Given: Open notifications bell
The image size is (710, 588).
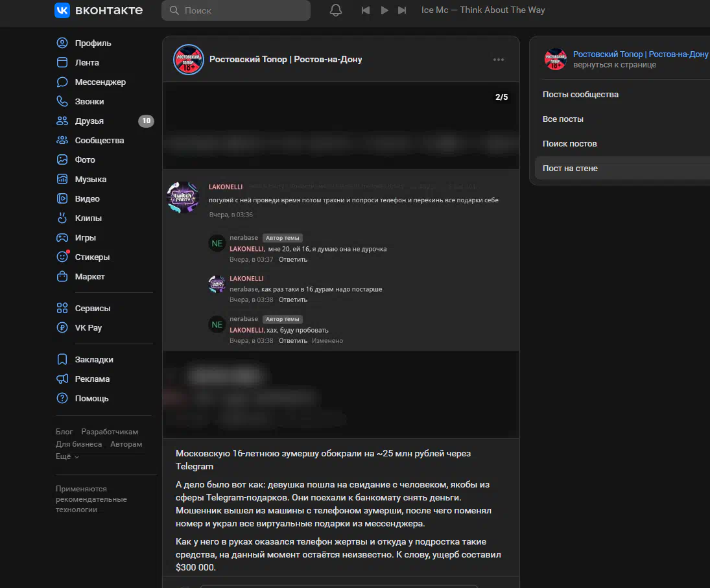Looking at the screenshot, I should pyautogui.click(x=335, y=10).
